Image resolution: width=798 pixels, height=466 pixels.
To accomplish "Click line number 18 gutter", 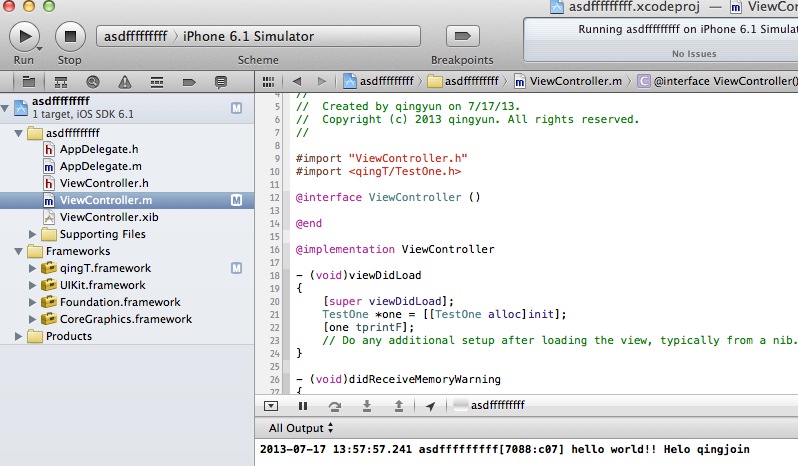I will 274,276.
